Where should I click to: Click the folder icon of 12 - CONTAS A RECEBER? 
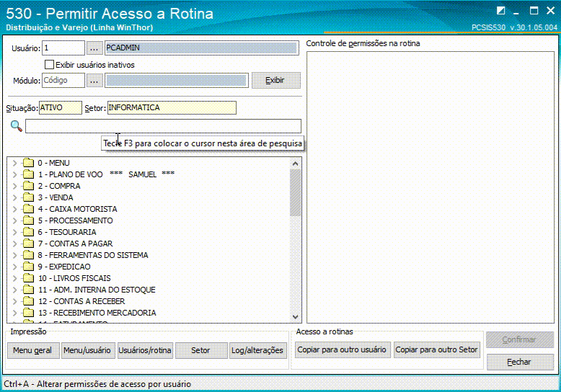pos(28,301)
